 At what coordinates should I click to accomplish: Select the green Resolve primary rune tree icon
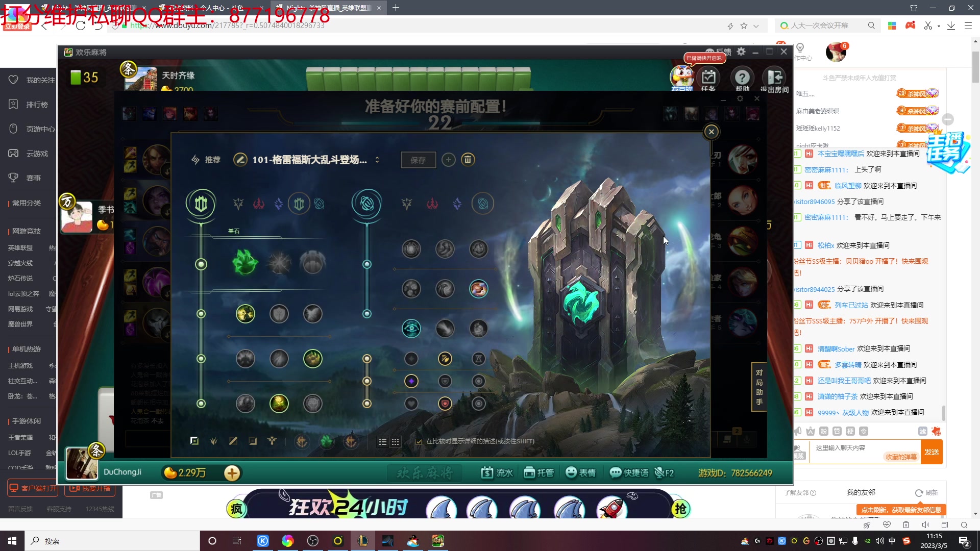tap(200, 204)
